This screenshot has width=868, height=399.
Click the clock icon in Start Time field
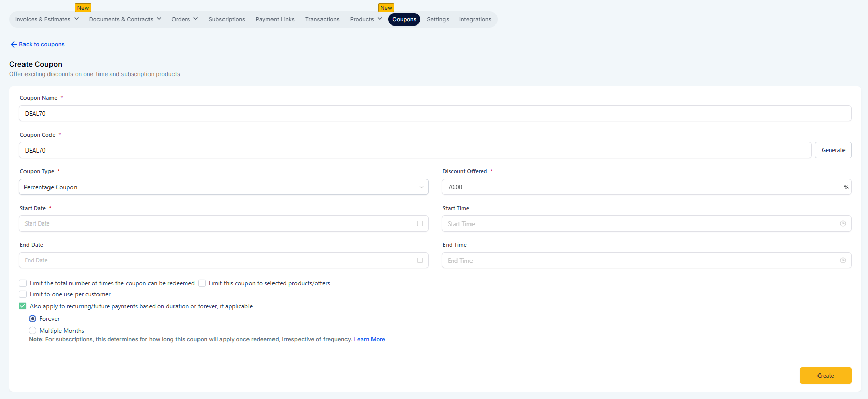[843, 223]
